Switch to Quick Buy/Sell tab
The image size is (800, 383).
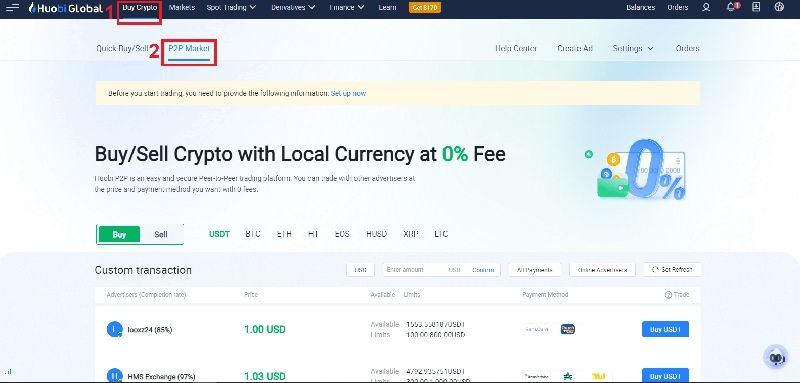[122, 48]
